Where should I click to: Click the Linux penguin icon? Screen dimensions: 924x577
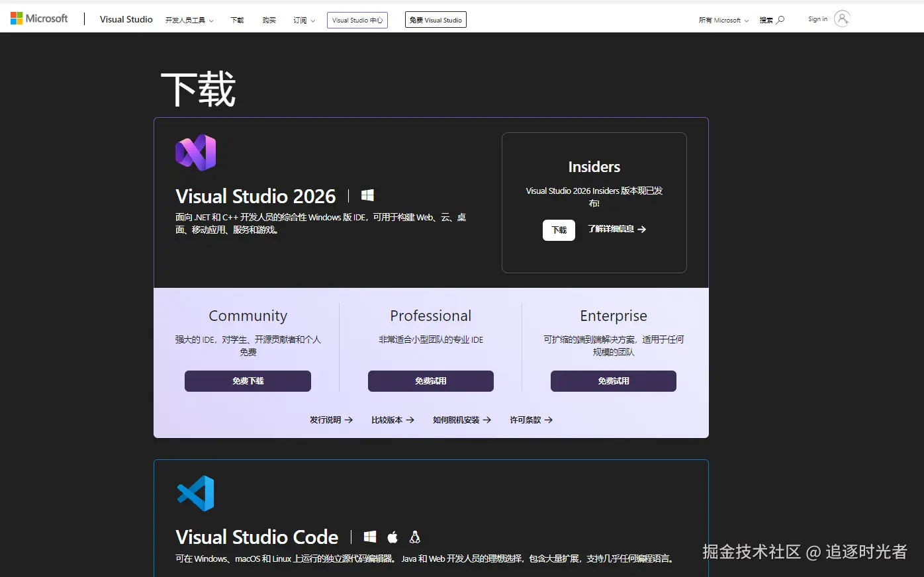(415, 537)
